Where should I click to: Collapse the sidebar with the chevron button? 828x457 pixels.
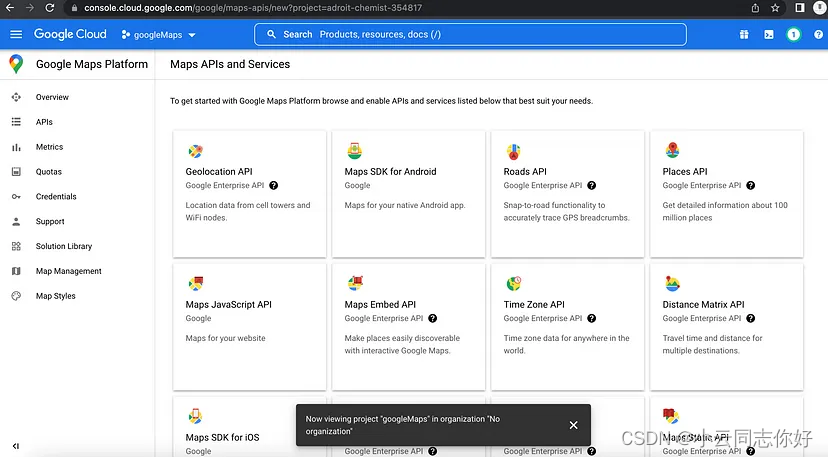(x=16, y=446)
